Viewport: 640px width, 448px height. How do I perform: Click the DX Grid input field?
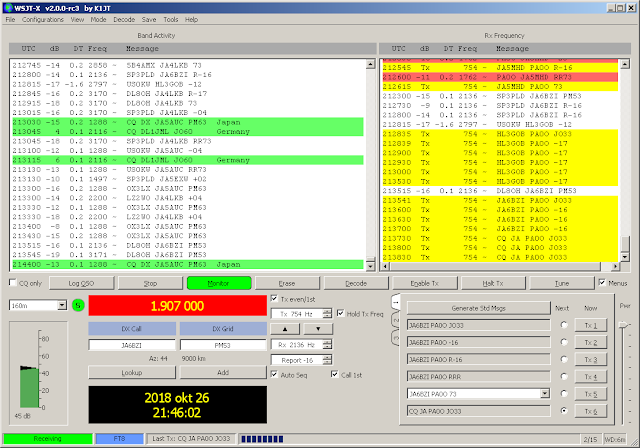click(x=223, y=345)
